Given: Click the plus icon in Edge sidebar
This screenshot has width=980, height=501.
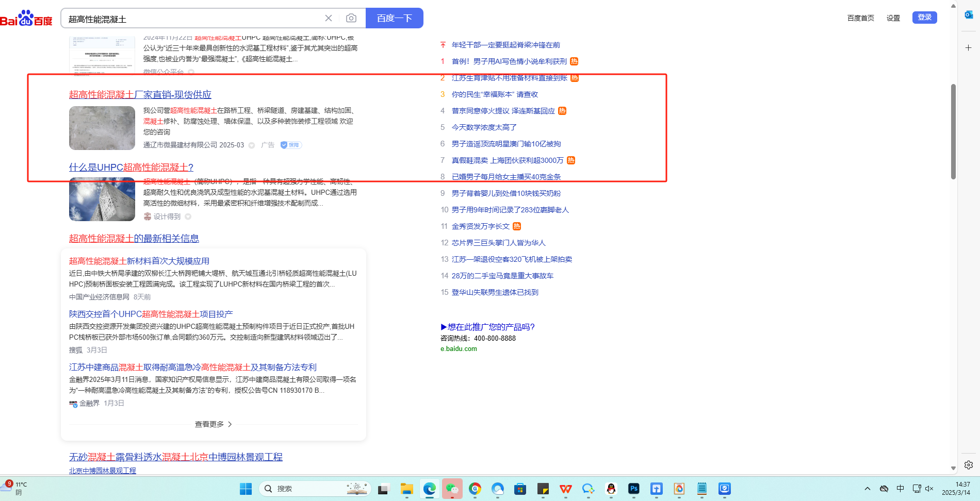Looking at the screenshot, I should (969, 48).
